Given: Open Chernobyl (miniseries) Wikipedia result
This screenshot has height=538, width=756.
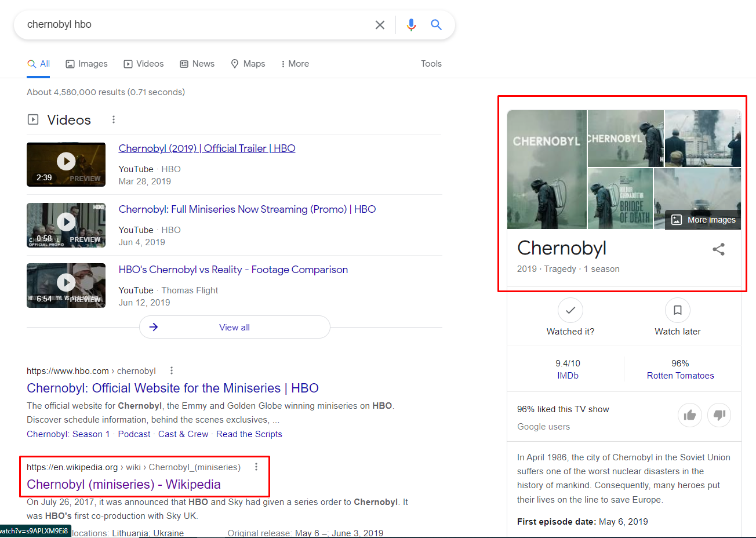Looking at the screenshot, I should [x=123, y=485].
